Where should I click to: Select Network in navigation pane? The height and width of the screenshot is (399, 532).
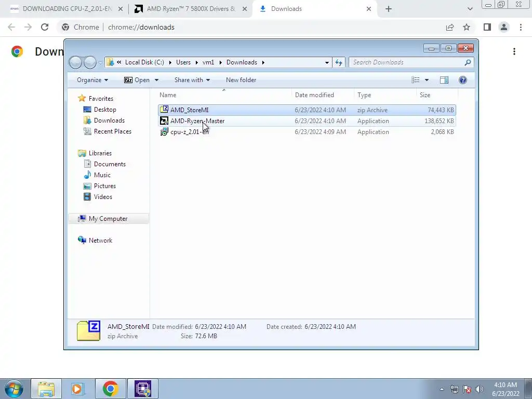tap(100, 240)
